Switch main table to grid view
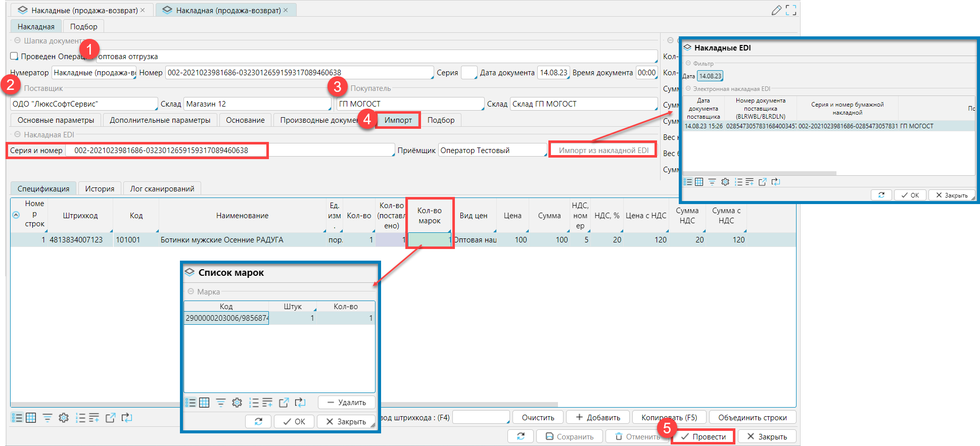980x446 pixels. click(x=31, y=418)
